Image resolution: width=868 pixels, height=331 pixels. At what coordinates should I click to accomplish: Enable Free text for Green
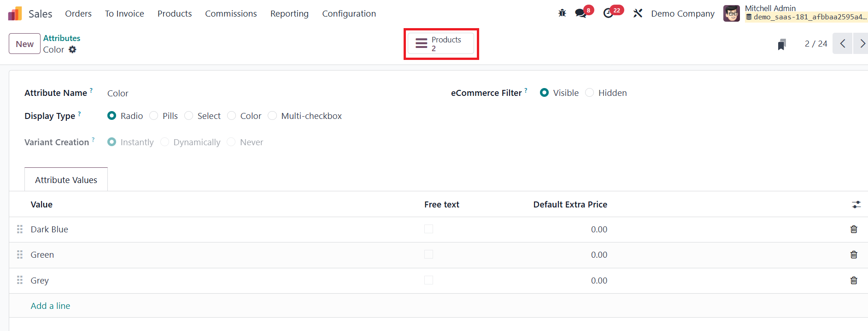(x=428, y=254)
